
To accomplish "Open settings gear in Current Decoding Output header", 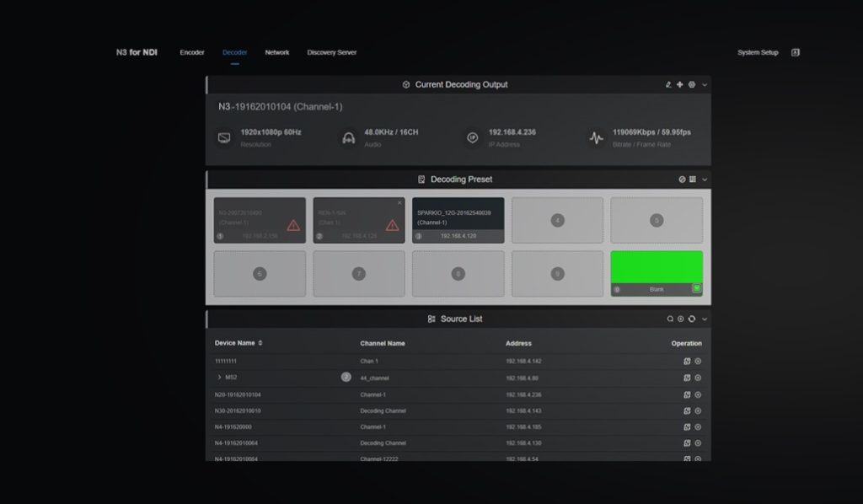I will pyautogui.click(x=692, y=85).
